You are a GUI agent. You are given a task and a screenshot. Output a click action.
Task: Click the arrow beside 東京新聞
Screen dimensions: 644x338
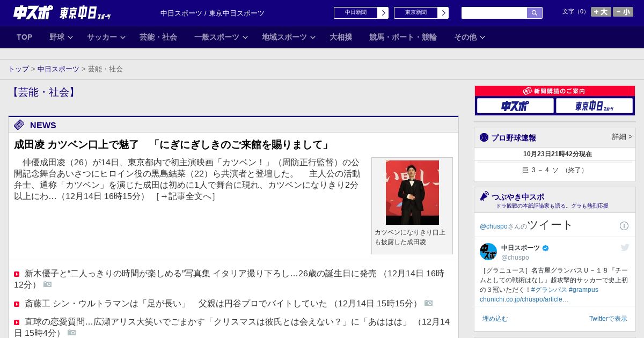click(x=443, y=13)
